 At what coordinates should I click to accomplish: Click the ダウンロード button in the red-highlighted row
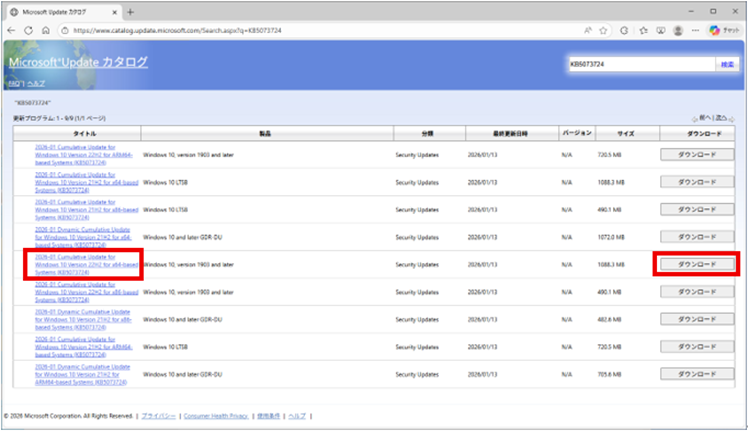point(697,264)
